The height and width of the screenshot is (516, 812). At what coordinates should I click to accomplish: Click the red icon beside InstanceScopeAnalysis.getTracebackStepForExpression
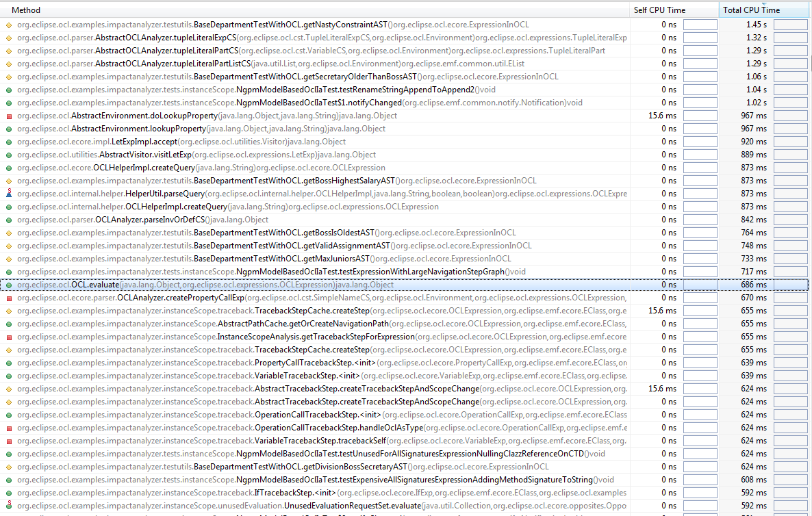point(9,337)
